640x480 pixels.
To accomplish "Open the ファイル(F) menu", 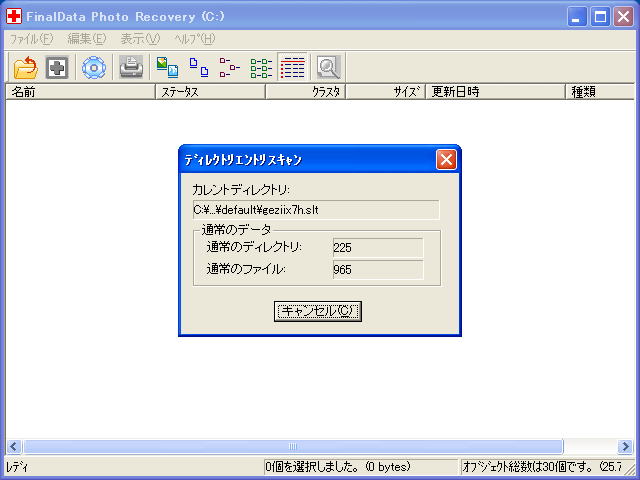I will (31, 39).
